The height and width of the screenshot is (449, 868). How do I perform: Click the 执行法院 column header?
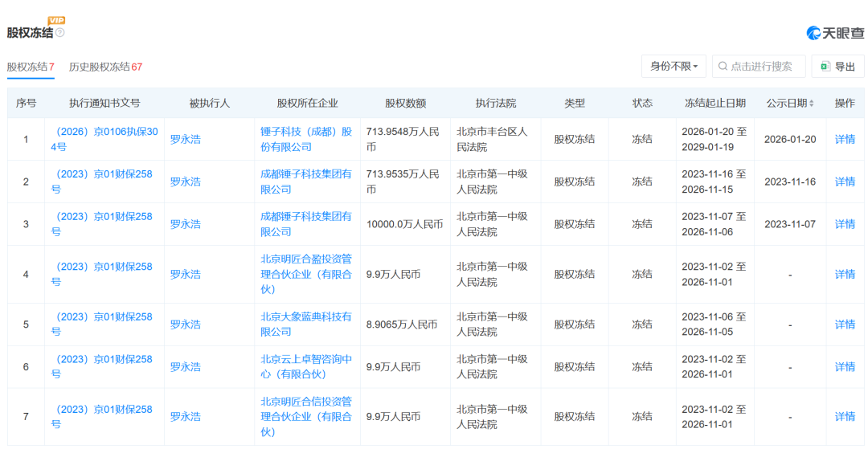(x=495, y=104)
